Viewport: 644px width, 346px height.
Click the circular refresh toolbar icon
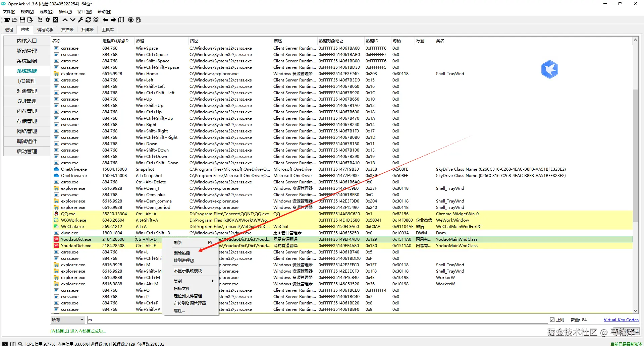point(88,20)
